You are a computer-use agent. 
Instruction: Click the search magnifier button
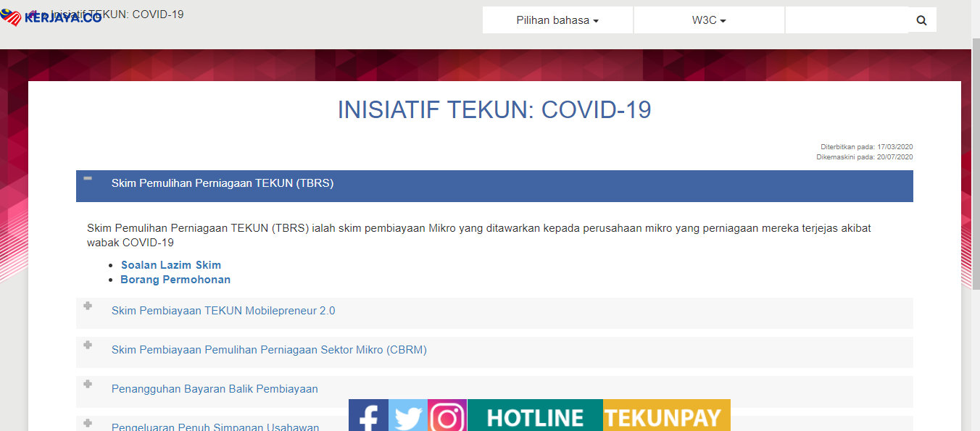922,20
